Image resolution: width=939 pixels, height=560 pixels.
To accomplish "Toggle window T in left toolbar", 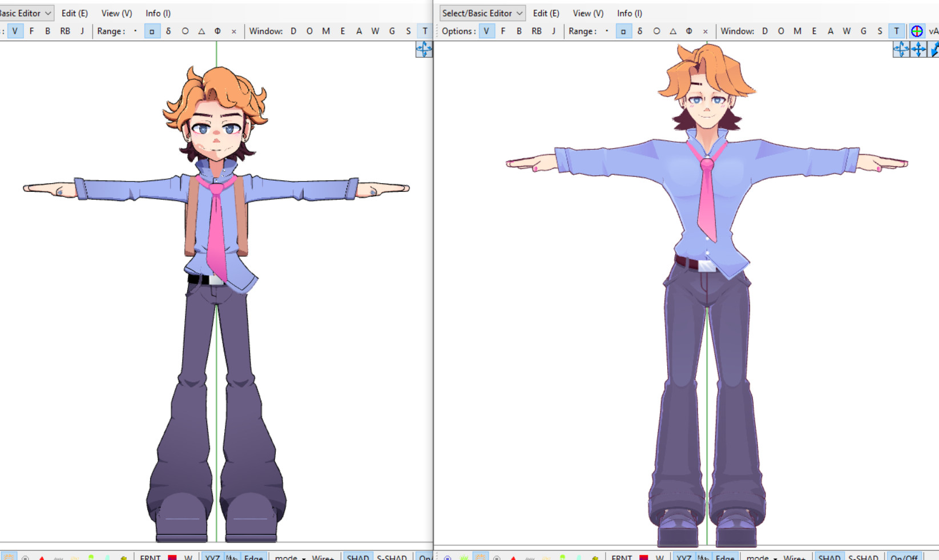I will tap(425, 31).
